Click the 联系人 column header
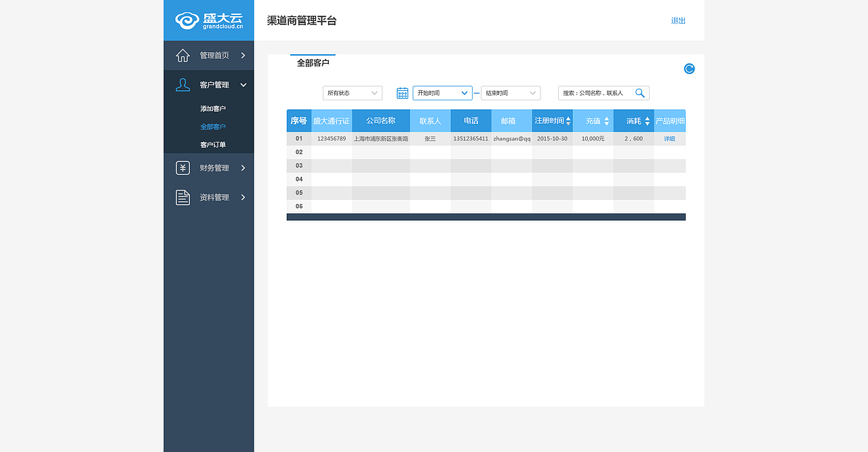The height and width of the screenshot is (452, 868). pyautogui.click(x=431, y=121)
